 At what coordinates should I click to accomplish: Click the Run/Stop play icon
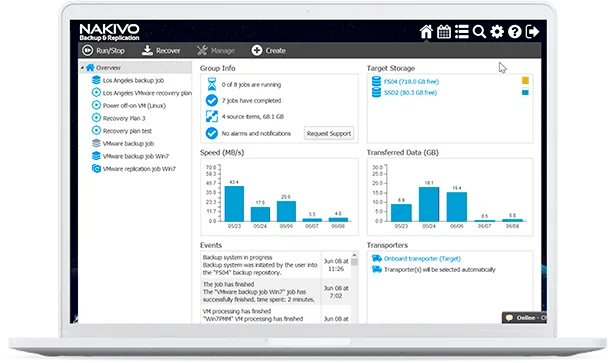tap(87, 50)
